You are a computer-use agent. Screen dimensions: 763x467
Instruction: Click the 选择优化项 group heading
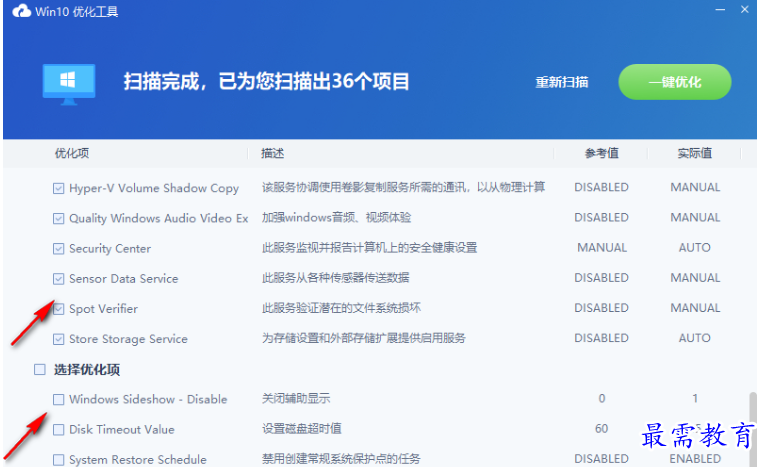coord(87,370)
